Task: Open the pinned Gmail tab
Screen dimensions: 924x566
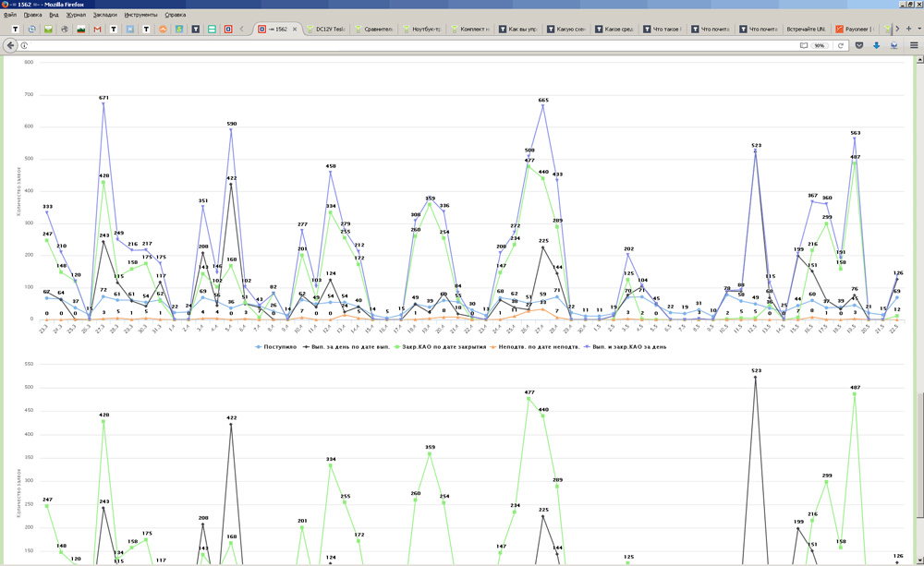Action: coord(97,30)
